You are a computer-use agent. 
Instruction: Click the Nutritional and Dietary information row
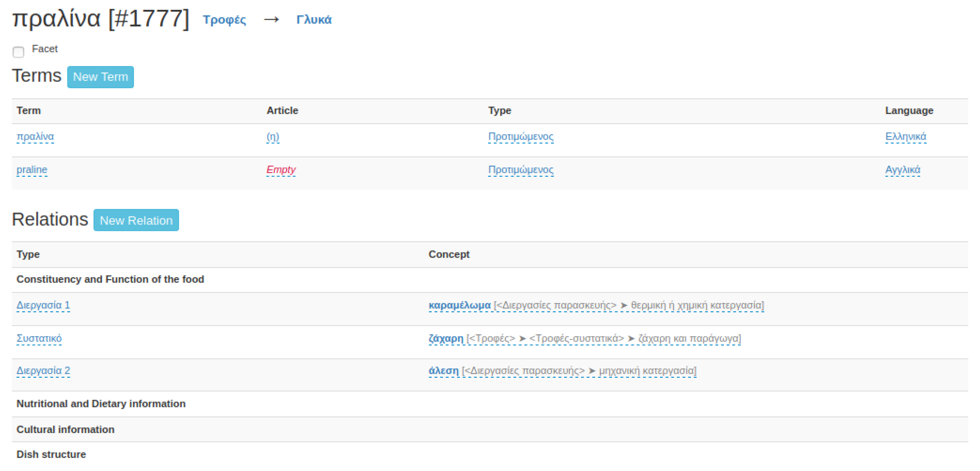[x=101, y=404]
